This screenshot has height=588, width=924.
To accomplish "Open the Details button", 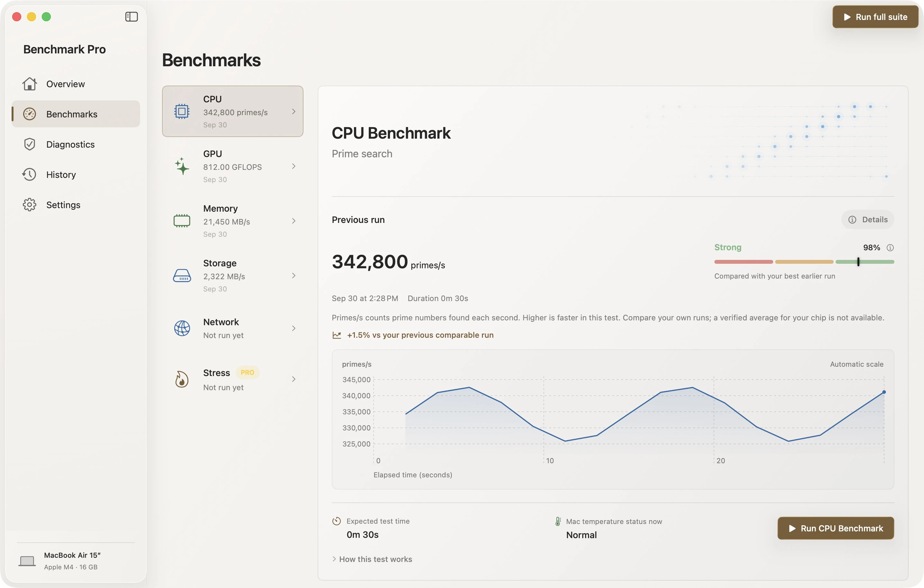I will pos(868,220).
